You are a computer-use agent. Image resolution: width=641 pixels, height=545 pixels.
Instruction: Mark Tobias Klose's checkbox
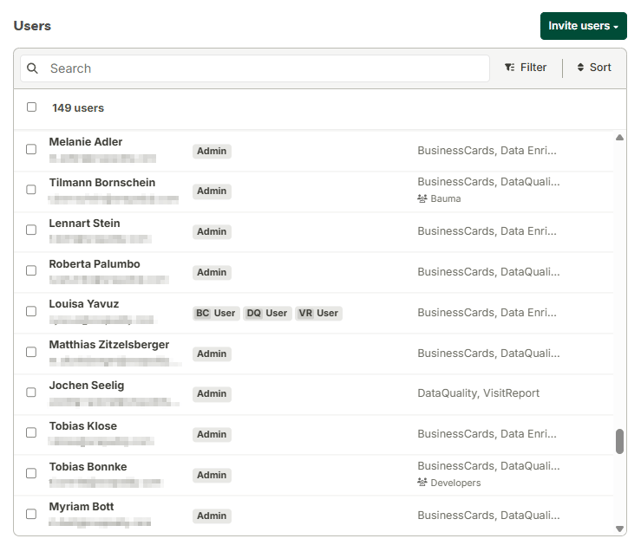31,433
